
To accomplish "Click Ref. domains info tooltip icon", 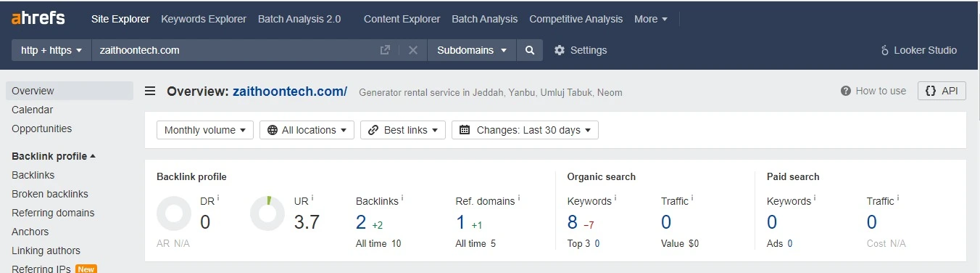I will [x=519, y=197].
